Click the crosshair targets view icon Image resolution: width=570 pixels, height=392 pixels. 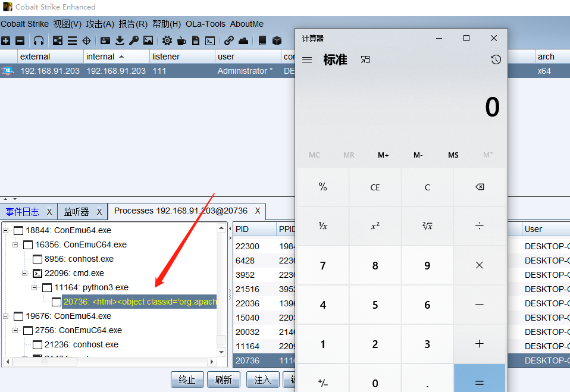(x=86, y=40)
